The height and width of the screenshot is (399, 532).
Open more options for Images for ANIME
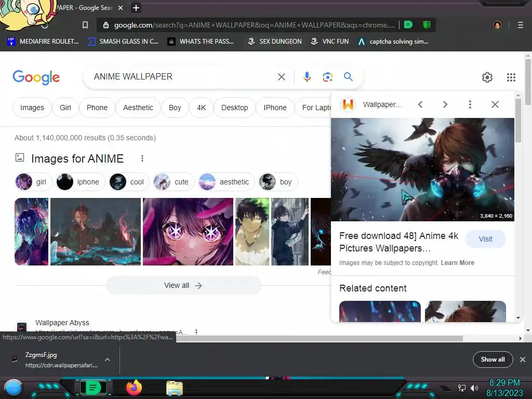coord(142,158)
